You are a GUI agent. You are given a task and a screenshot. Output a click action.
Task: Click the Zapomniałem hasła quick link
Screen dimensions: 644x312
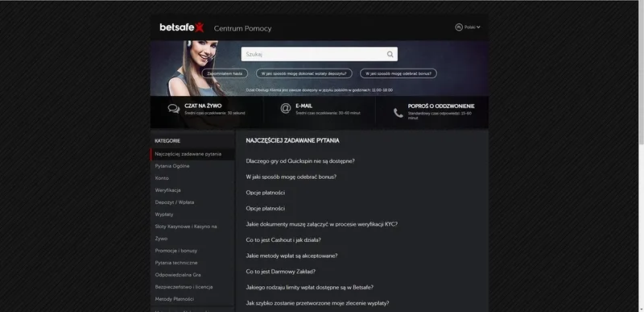point(225,73)
